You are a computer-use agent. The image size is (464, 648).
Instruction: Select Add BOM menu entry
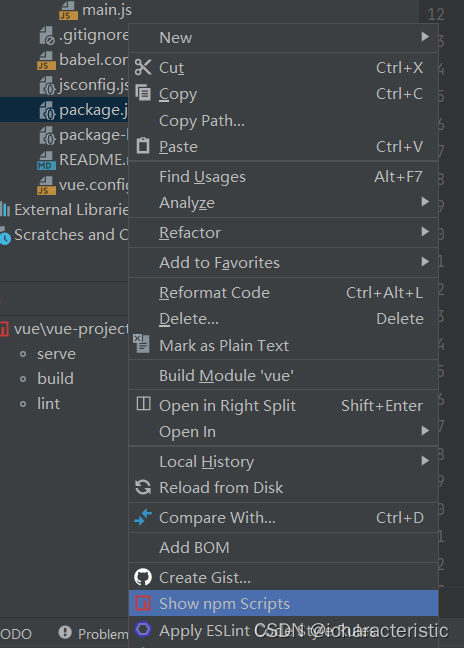283,548
